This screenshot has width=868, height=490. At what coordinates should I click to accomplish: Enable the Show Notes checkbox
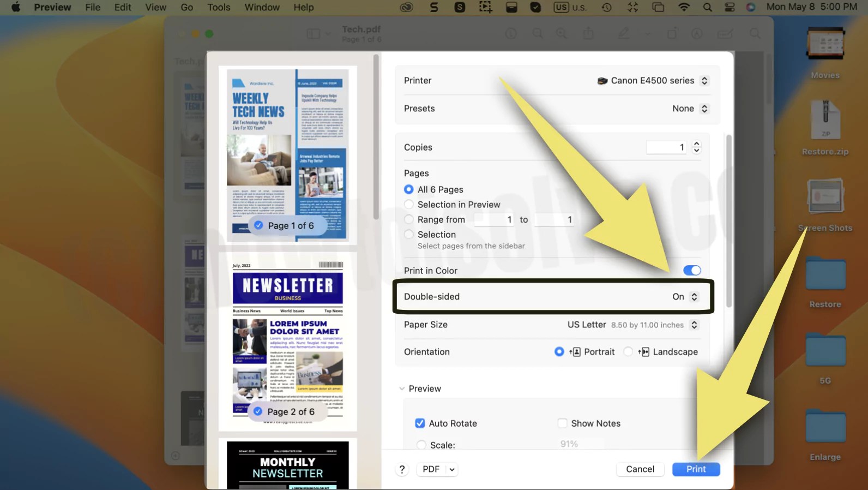click(x=562, y=423)
